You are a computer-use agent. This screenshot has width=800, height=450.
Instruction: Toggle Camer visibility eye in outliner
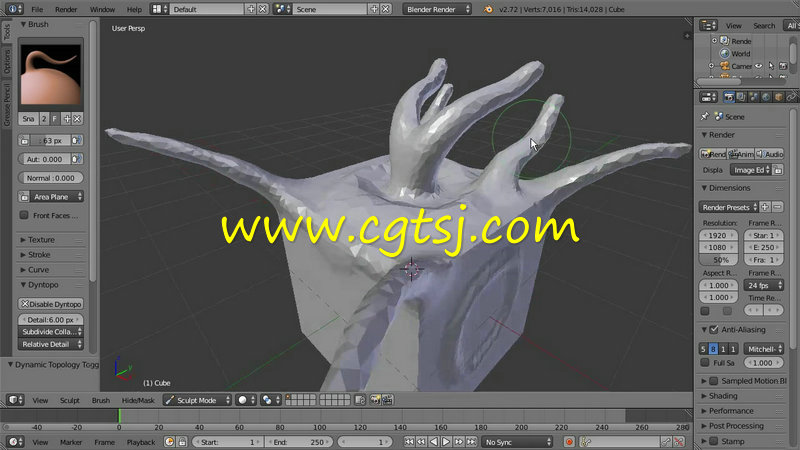pos(759,66)
